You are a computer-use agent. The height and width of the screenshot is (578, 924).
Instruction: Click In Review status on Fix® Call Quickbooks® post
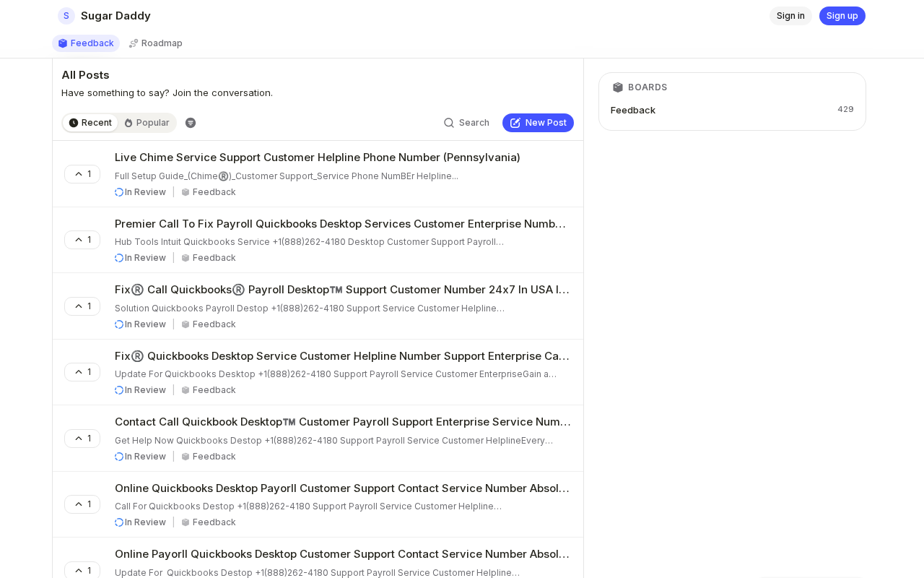[140, 324]
